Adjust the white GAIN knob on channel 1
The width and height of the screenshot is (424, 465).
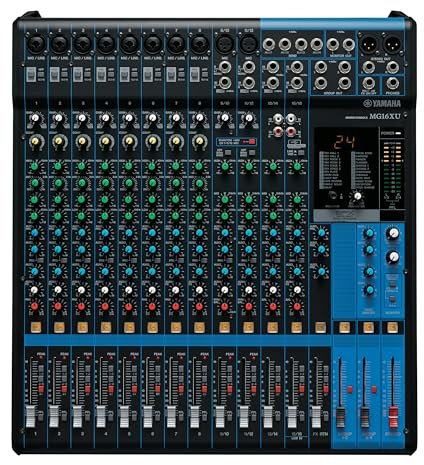(36, 118)
